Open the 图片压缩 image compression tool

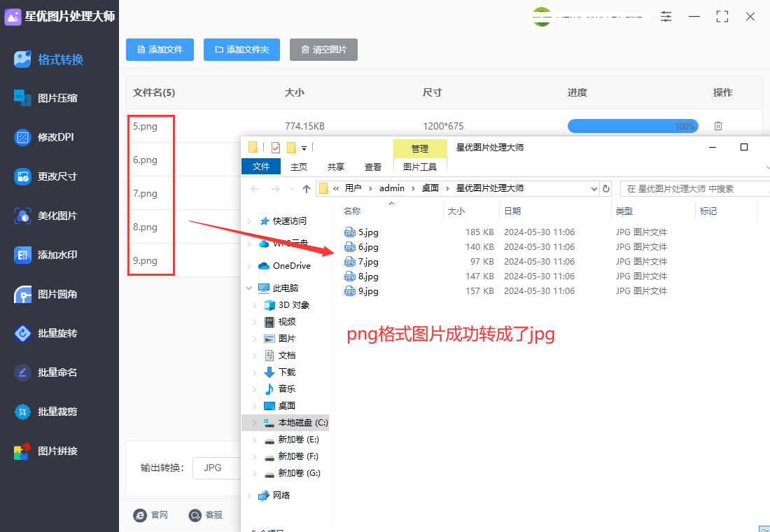click(45, 98)
